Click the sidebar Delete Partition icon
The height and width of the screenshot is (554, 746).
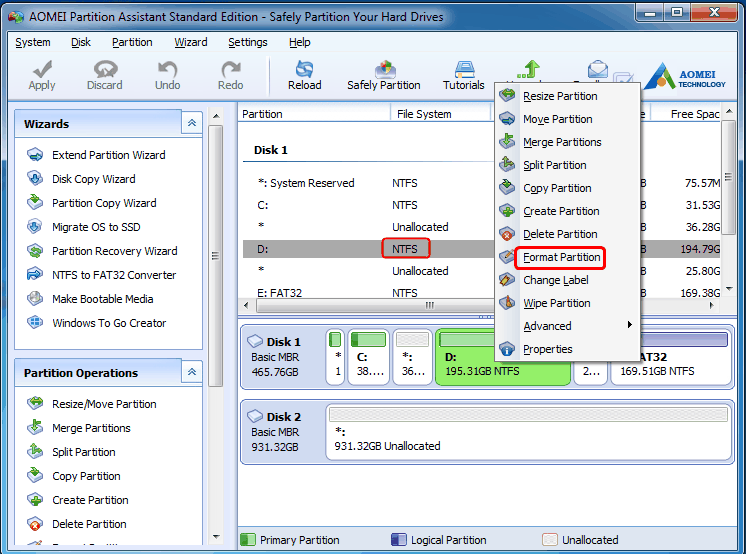pos(35,524)
